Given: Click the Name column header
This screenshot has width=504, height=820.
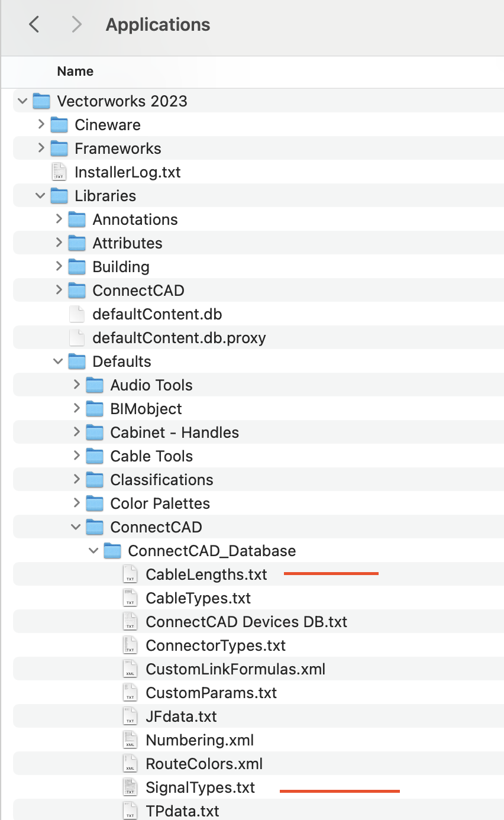Looking at the screenshot, I should tap(75, 71).
